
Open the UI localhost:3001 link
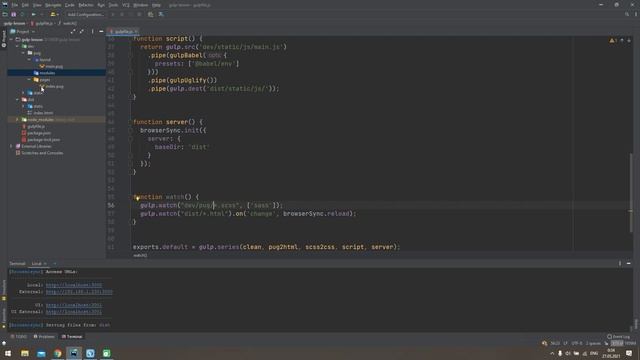74,305
